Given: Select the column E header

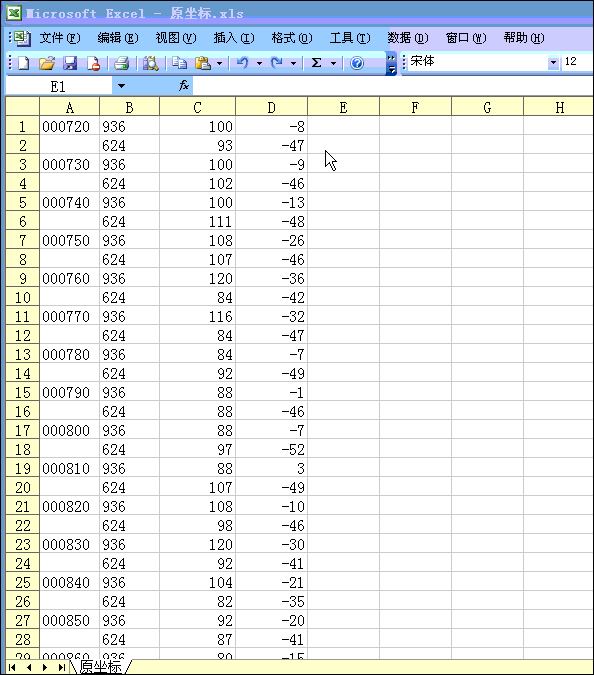Looking at the screenshot, I should 343,107.
